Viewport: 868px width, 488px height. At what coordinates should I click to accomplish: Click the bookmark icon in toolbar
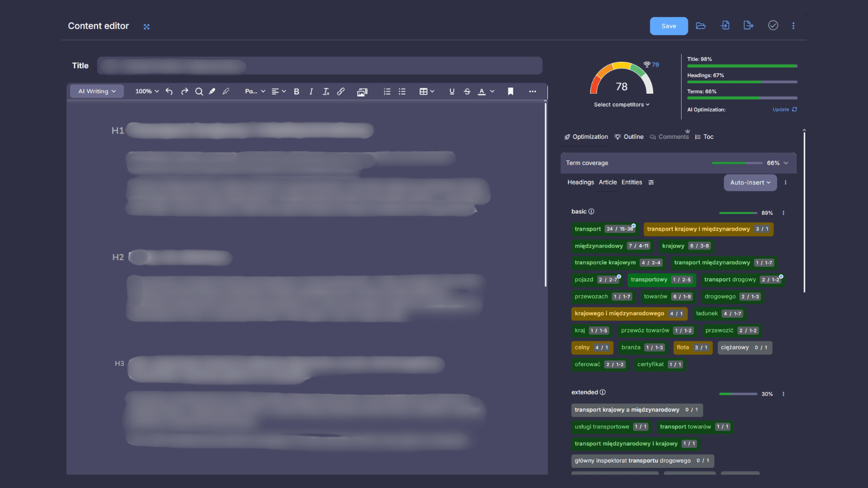[510, 92]
